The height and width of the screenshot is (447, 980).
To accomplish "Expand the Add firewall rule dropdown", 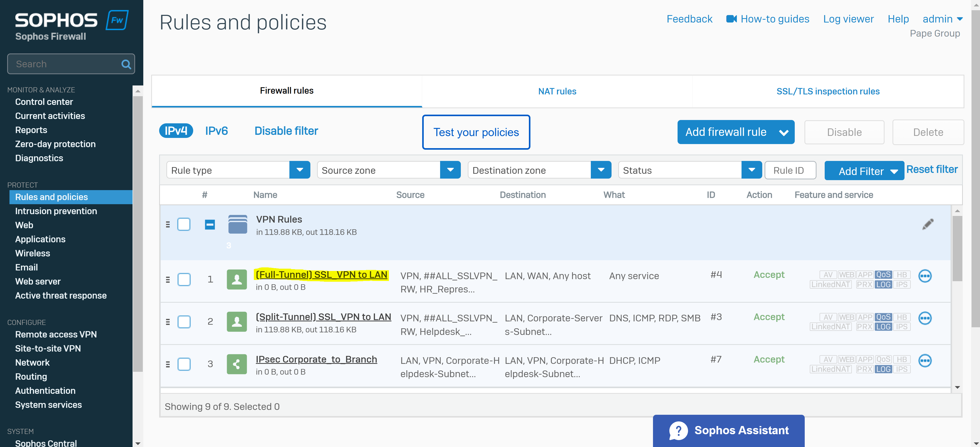I will (x=784, y=132).
